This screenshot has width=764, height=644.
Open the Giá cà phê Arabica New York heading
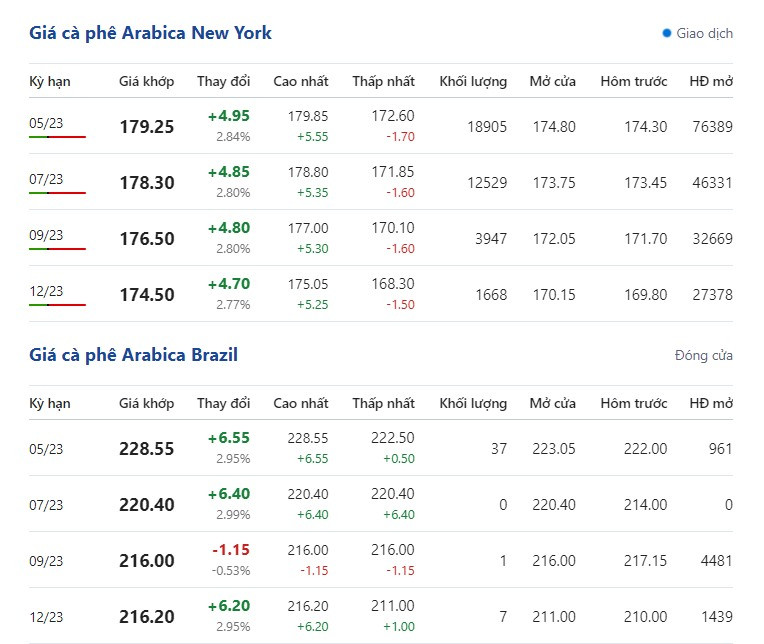point(150,33)
